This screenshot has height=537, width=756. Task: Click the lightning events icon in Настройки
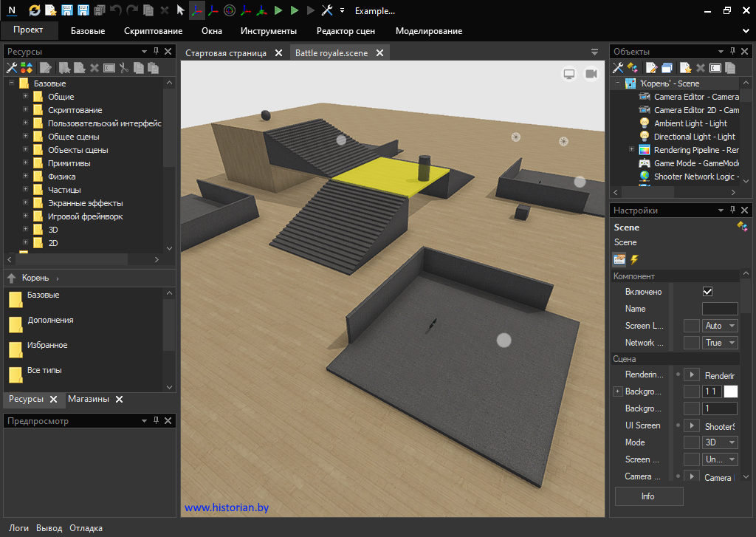click(x=634, y=259)
